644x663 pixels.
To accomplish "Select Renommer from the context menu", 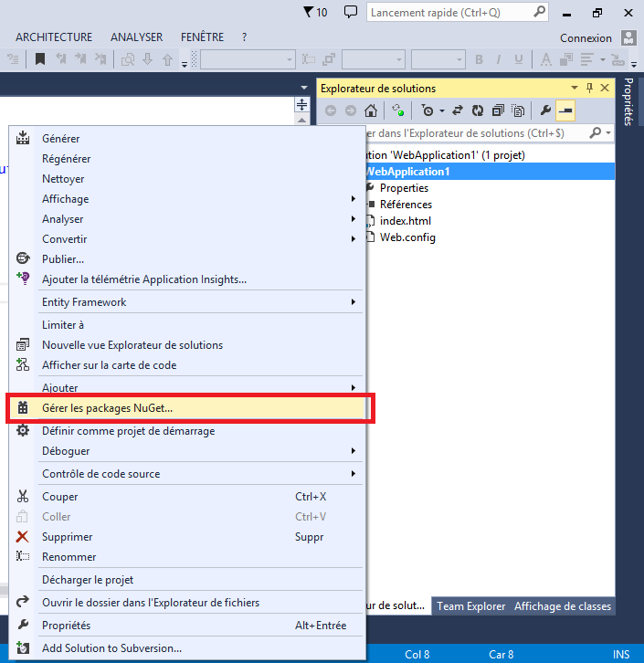I will point(187,557).
